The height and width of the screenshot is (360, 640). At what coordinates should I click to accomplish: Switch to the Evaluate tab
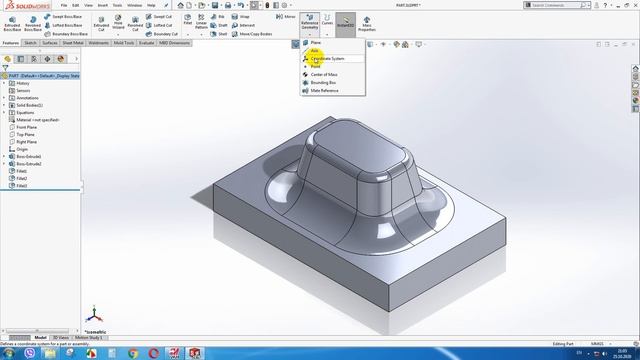(147, 43)
